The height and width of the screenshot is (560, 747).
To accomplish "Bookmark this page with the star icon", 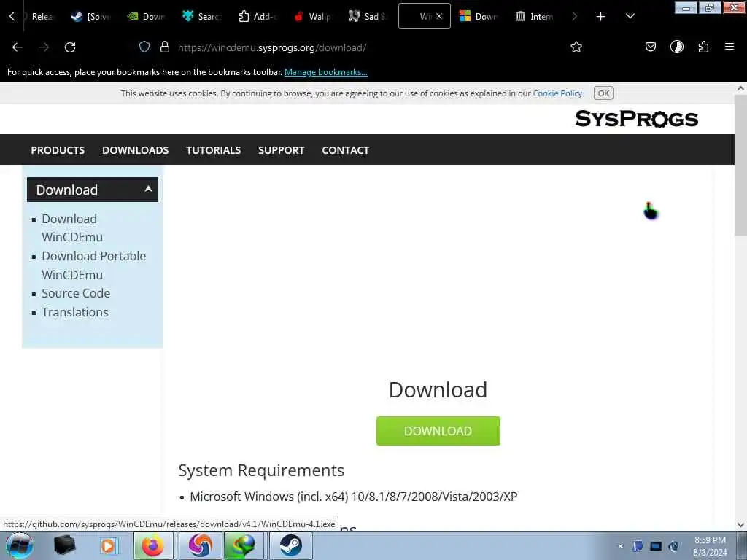I will pyautogui.click(x=576, y=47).
